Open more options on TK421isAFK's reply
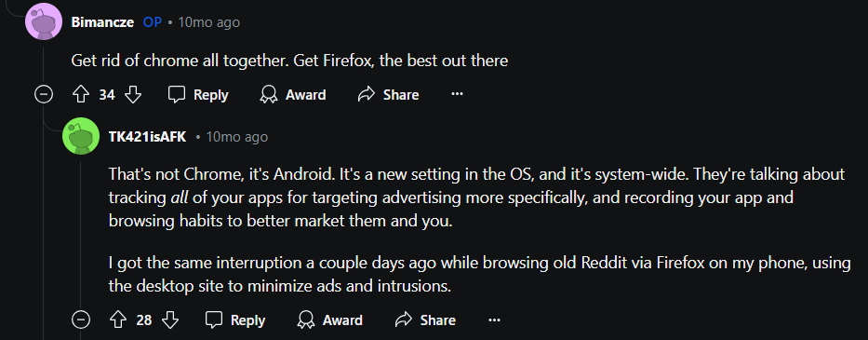 pos(494,320)
